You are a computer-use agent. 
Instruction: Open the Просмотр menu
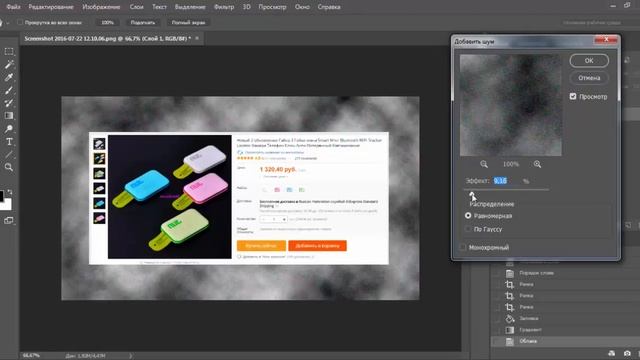(272, 7)
